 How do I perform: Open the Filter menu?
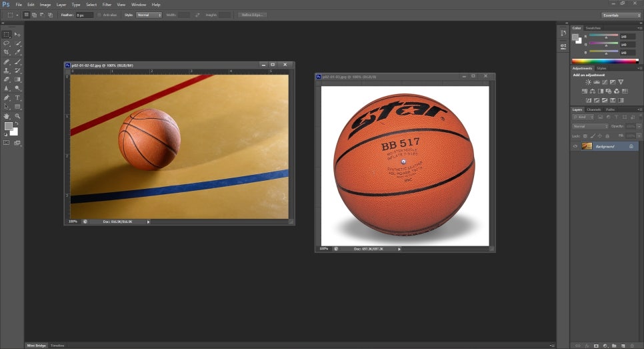tap(107, 5)
